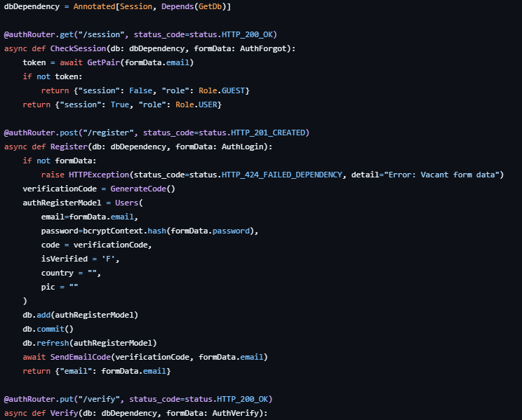Click HTTP_201_CREATED status constant

pyautogui.click(x=268, y=133)
